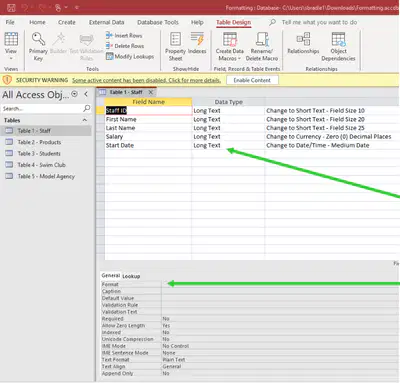Click the Caption property row
This screenshot has height=383, width=400.
(250, 291)
